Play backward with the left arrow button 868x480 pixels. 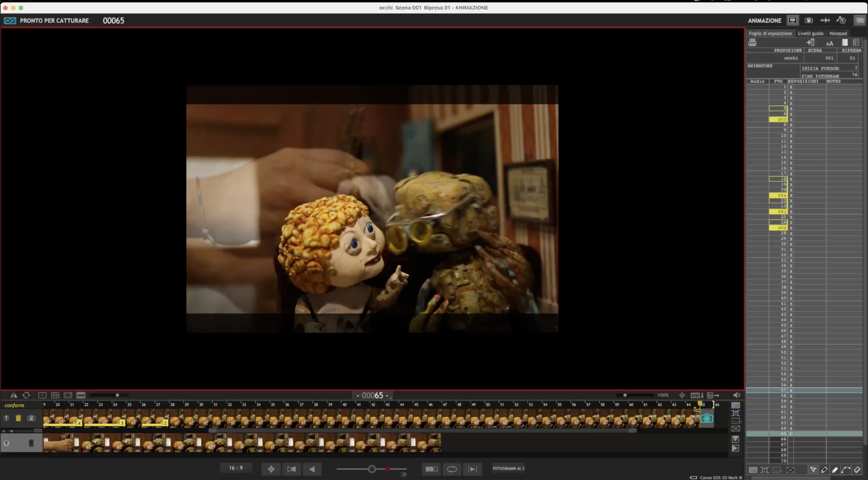312,469
